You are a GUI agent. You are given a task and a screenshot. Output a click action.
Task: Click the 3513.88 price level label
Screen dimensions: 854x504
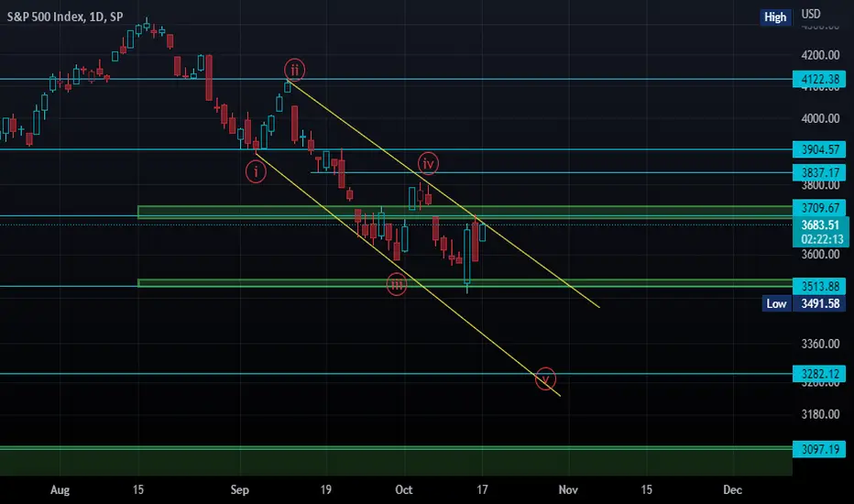click(820, 286)
